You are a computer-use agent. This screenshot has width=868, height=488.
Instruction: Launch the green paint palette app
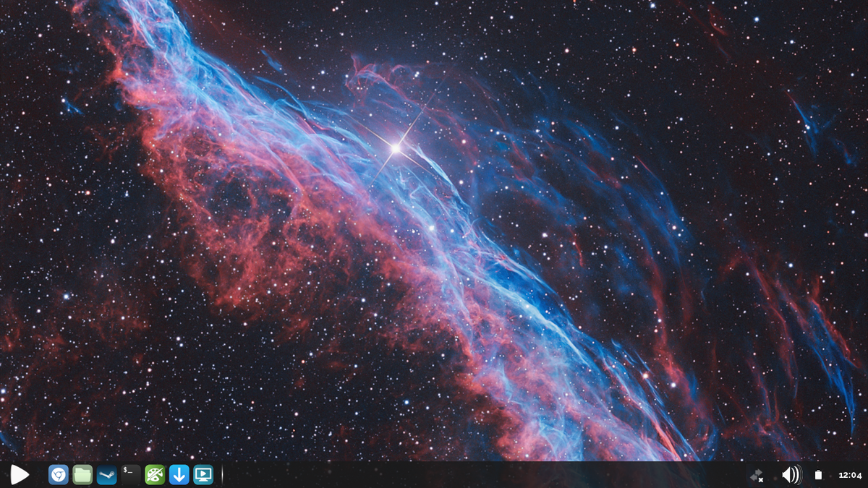coord(155,474)
